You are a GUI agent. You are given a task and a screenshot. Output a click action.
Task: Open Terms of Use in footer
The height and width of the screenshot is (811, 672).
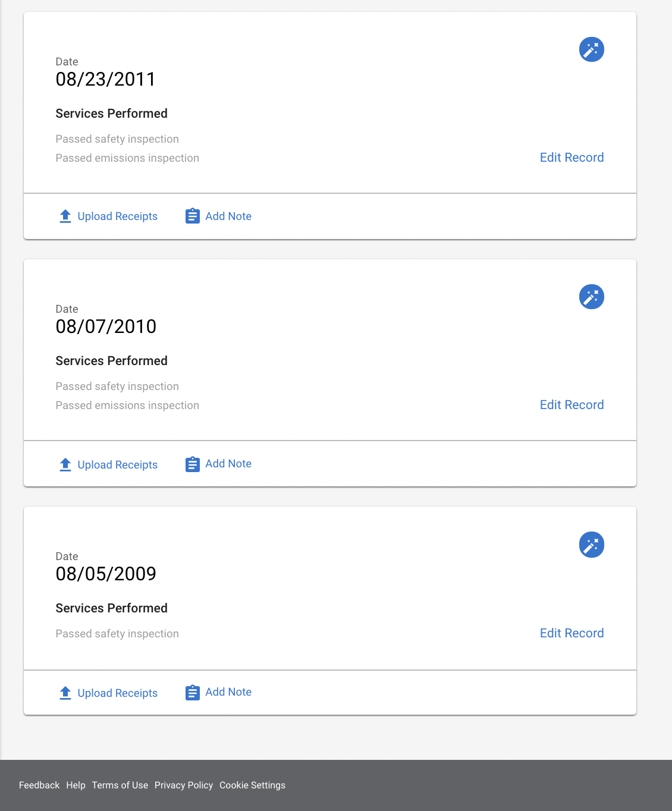coord(120,785)
